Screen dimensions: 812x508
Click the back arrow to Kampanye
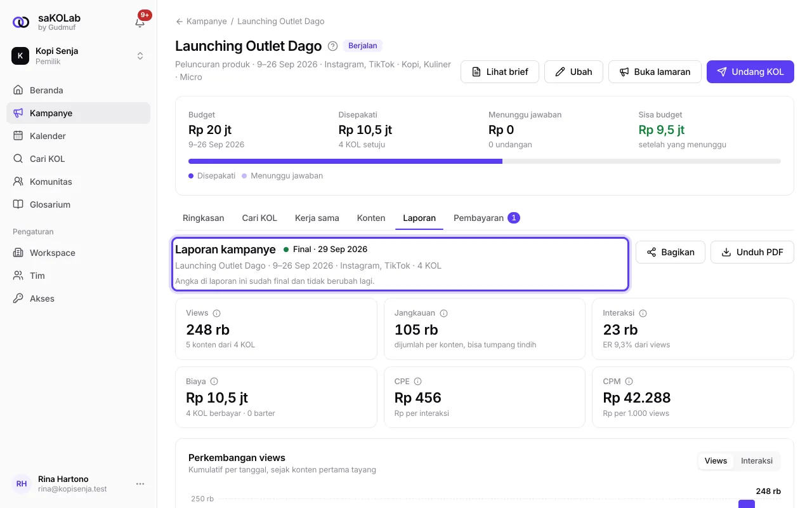180,22
